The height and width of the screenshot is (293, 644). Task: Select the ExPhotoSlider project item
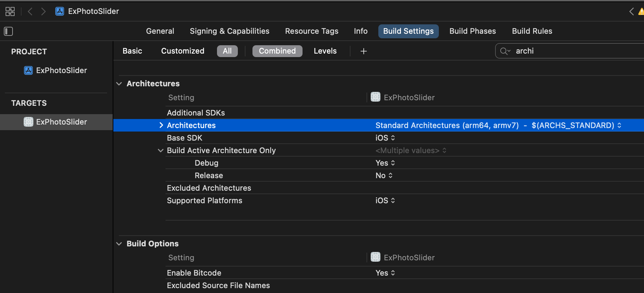click(56, 70)
